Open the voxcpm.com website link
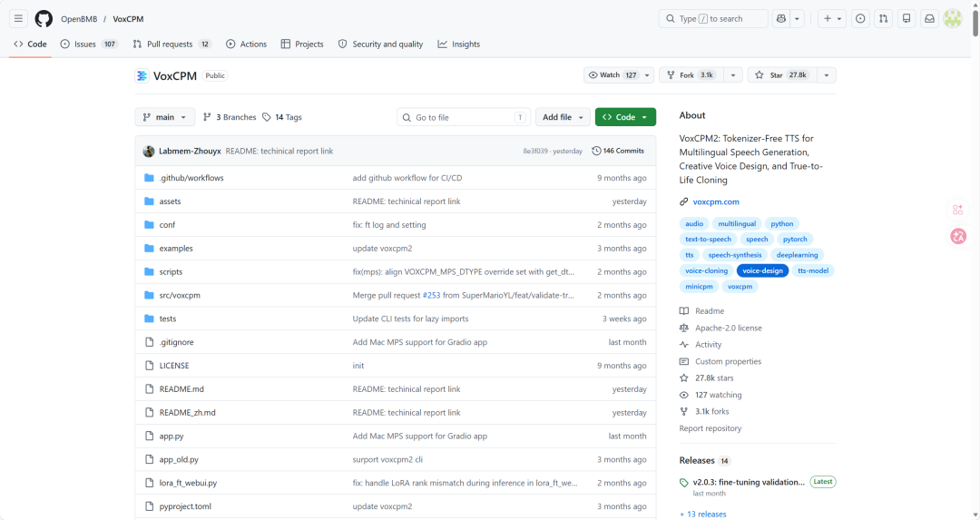The width and height of the screenshot is (980, 520). point(716,201)
